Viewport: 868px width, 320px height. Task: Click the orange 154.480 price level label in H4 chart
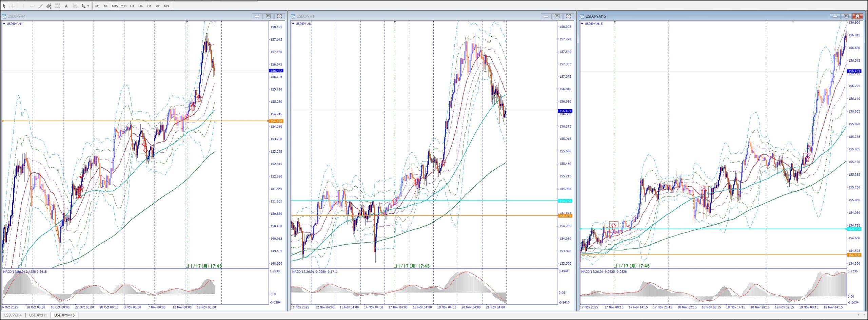point(276,121)
